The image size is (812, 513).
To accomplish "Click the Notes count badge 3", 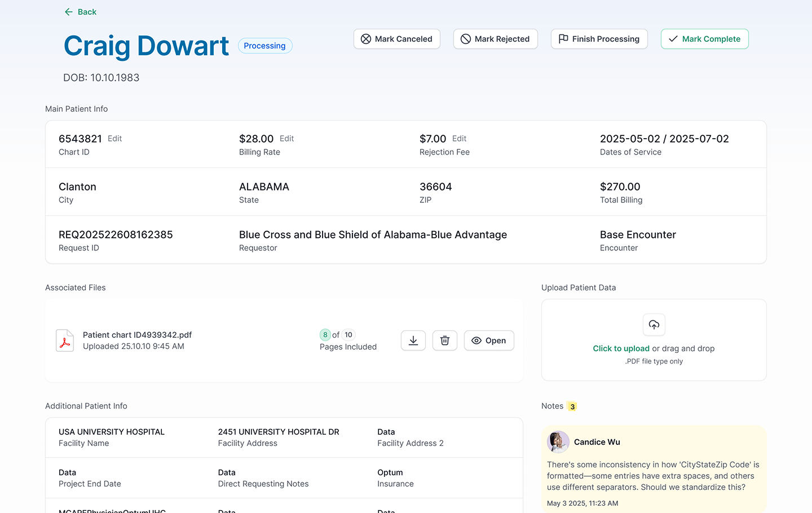I will (x=572, y=406).
